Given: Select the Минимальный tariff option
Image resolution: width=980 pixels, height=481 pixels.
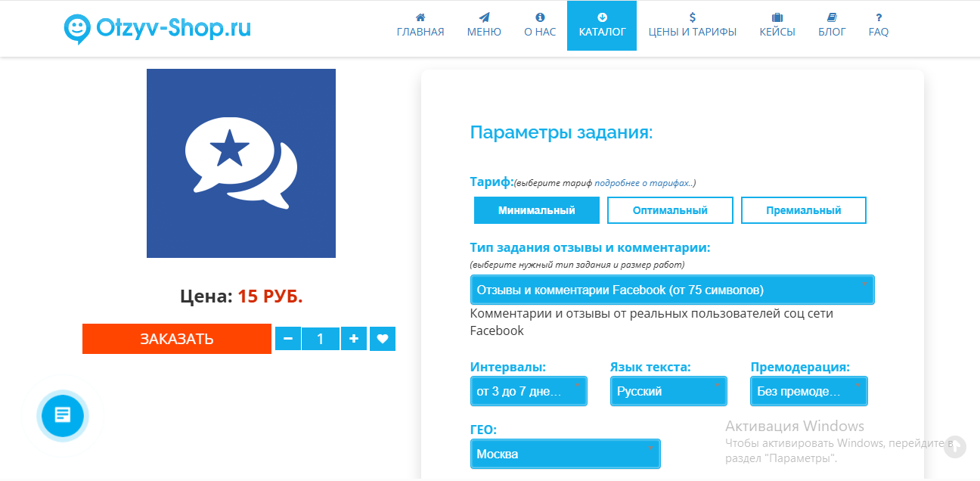Looking at the screenshot, I should (x=536, y=209).
